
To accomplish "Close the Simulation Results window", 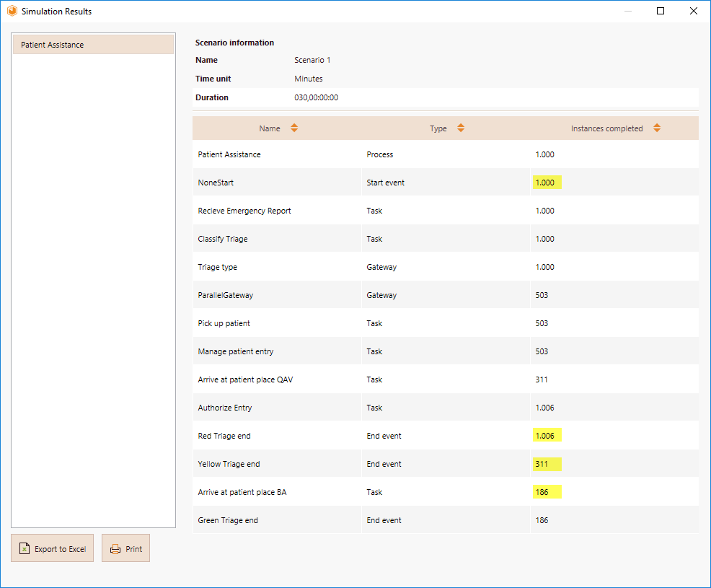I will click(694, 11).
